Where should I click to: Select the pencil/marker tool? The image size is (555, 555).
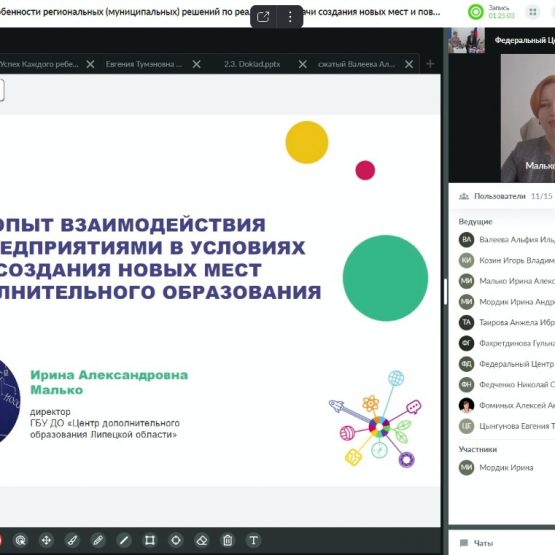click(98, 540)
